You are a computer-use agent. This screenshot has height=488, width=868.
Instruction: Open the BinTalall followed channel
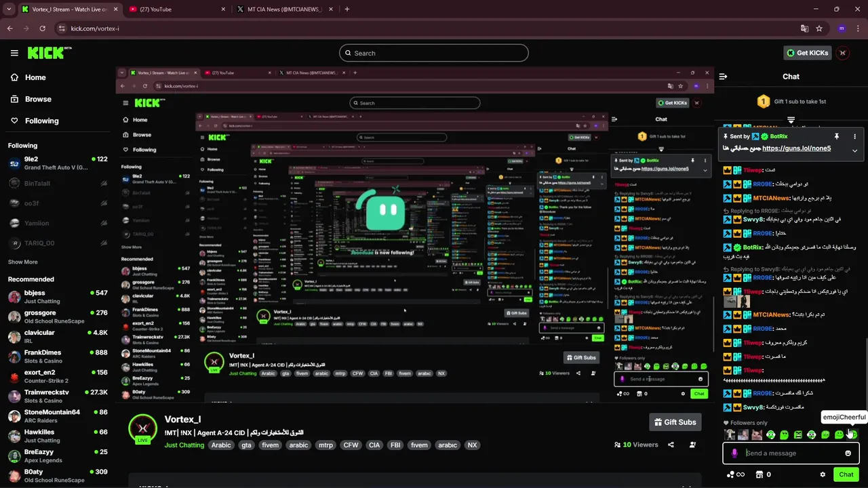coord(58,183)
